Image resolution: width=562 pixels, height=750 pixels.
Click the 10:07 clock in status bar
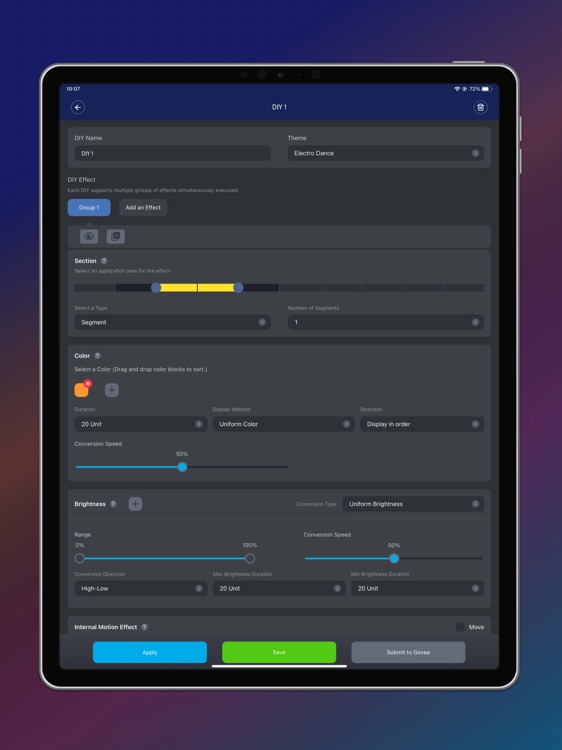pos(73,89)
